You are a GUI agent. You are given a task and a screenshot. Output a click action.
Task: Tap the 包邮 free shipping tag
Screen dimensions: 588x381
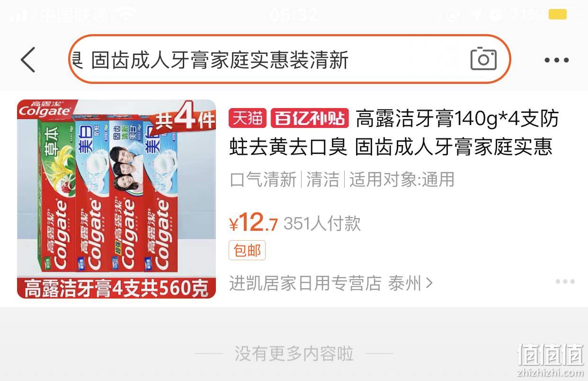tap(247, 250)
